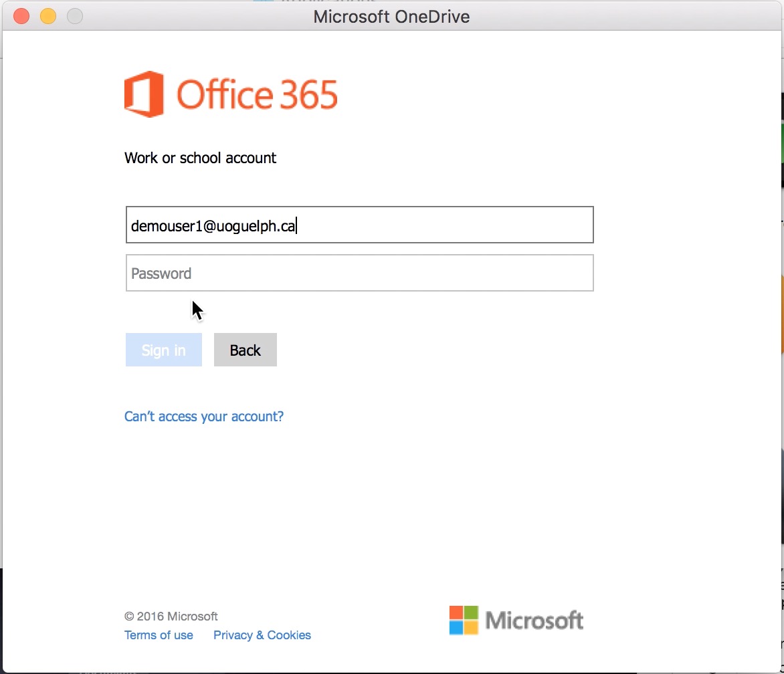Open the Terms of use link
784x674 pixels.
click(x=159, y=635)
